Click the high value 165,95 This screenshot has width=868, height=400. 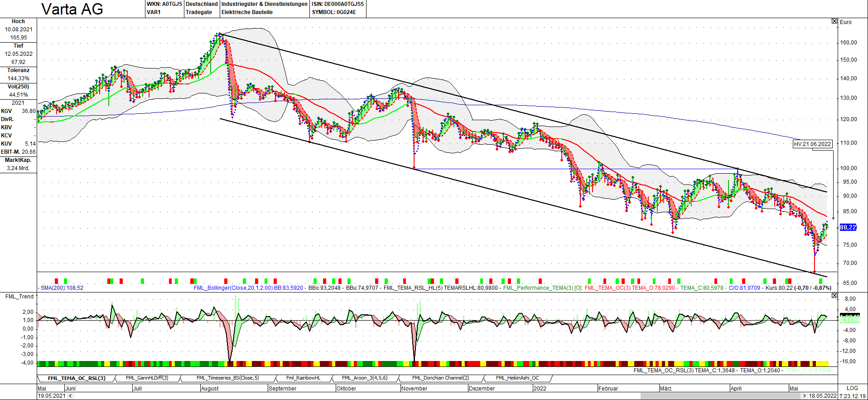click(19, 38)
